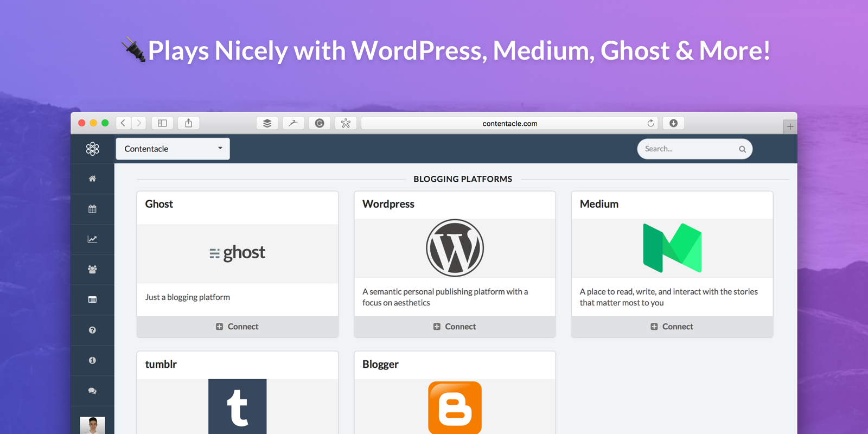Go back with Safari back arrow
The height and width of the screenshot is (434, 868).
click(x=124, y=123)
